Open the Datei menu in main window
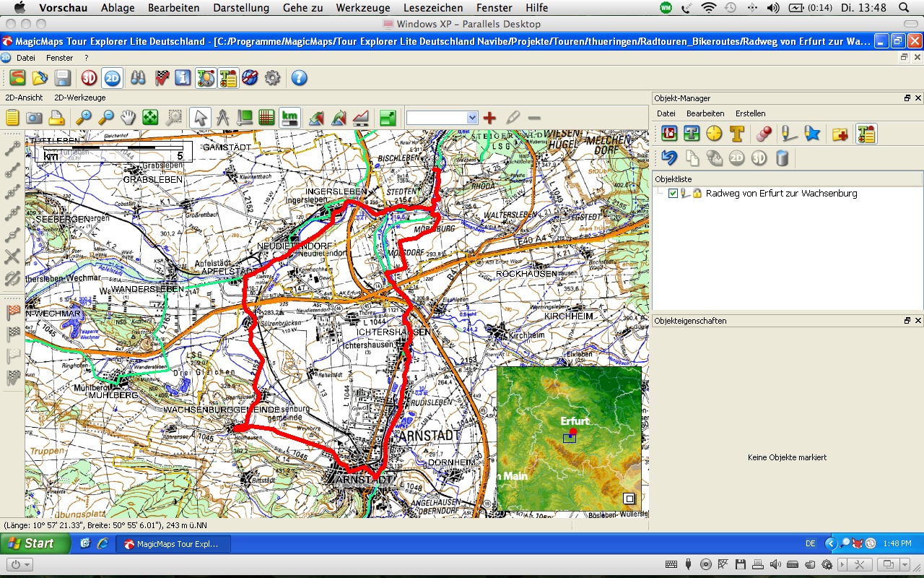The image size is (924, 578). [x=26, y=58]
